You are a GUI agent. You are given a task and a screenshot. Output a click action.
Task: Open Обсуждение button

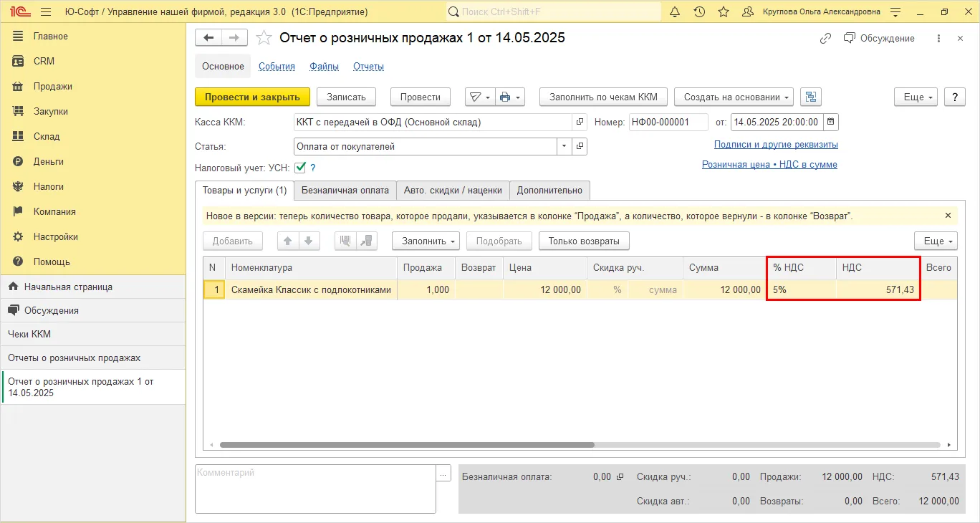click(x=879, y=38)
